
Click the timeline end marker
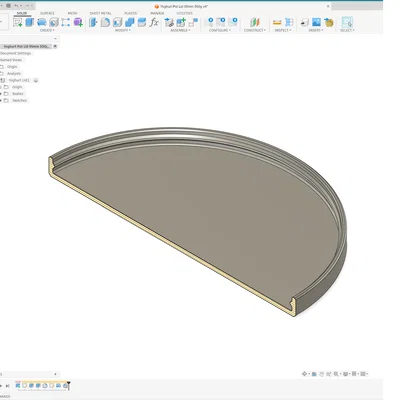[x=69, y=385]
